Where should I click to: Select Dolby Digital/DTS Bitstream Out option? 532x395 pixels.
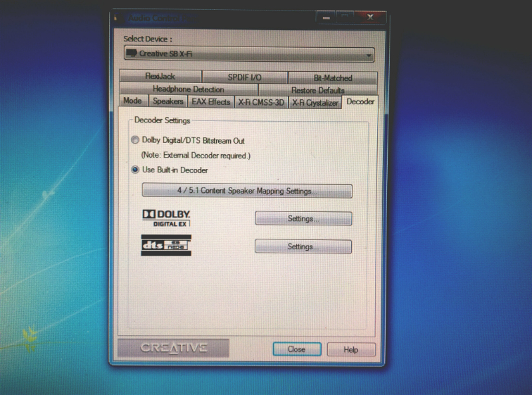[x=188, y=140]
